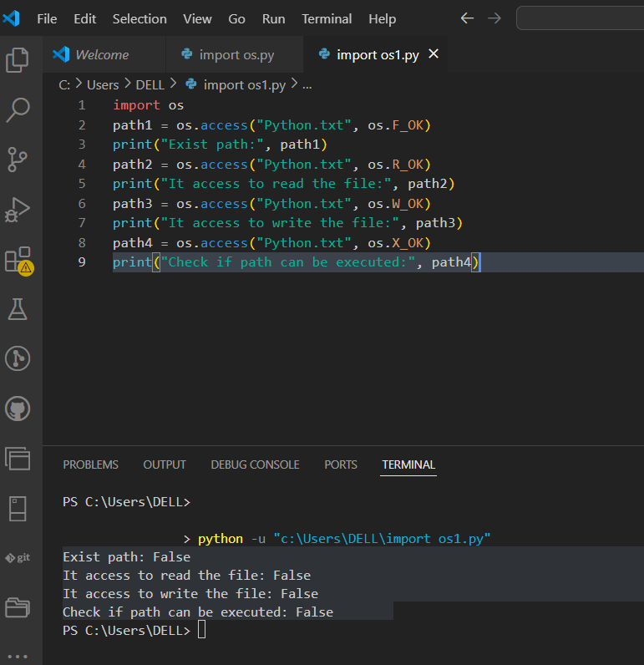644x665 pixels.
Task: Expand the C: breadcrumb segment
Action: [x=64, y=85]
